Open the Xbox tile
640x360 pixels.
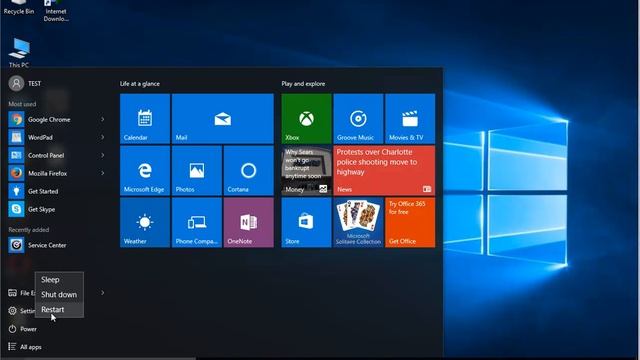[x=307, y=119]
